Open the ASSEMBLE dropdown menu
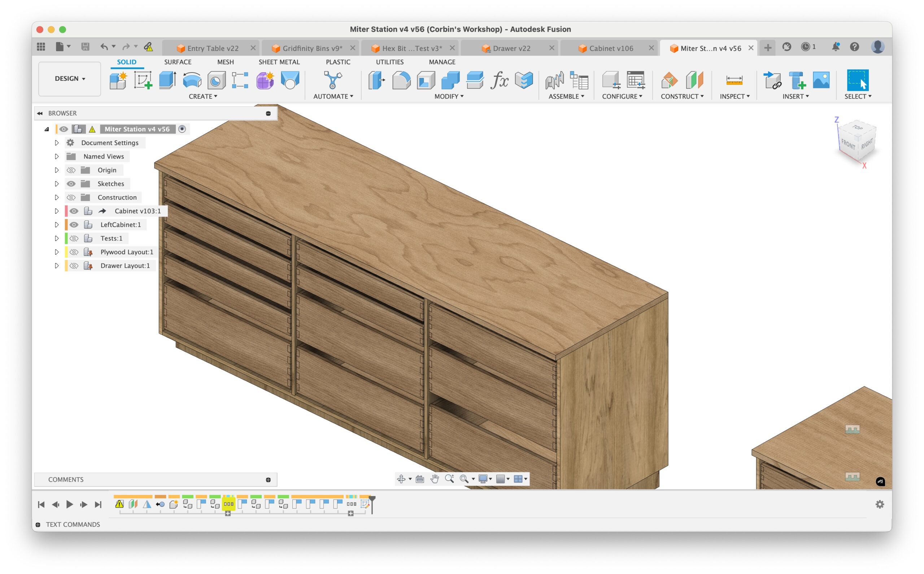Viewport: 924px width, 574px height. (566, 96)
